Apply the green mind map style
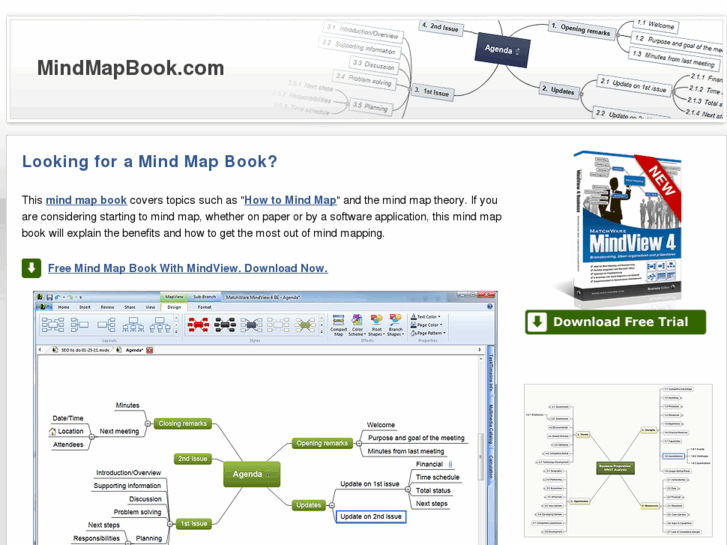Screen dimensions: 727x545 point(305,325)
